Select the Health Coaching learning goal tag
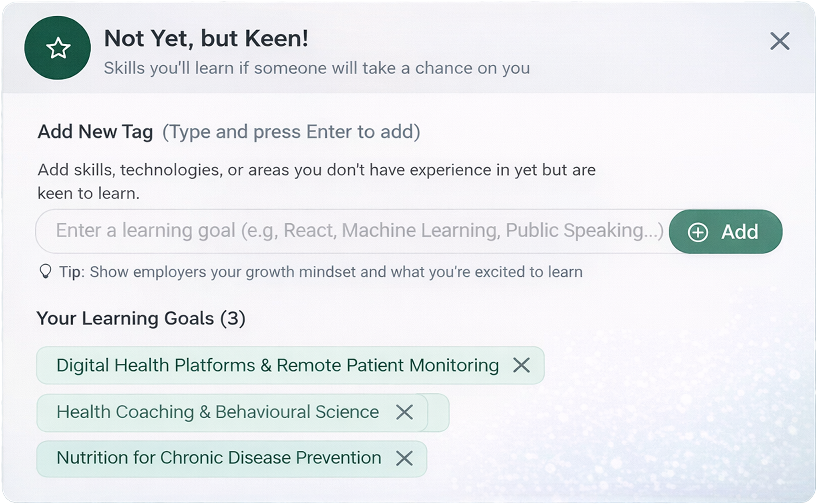The width and height of the screenshot is (817, 504). 218,412
